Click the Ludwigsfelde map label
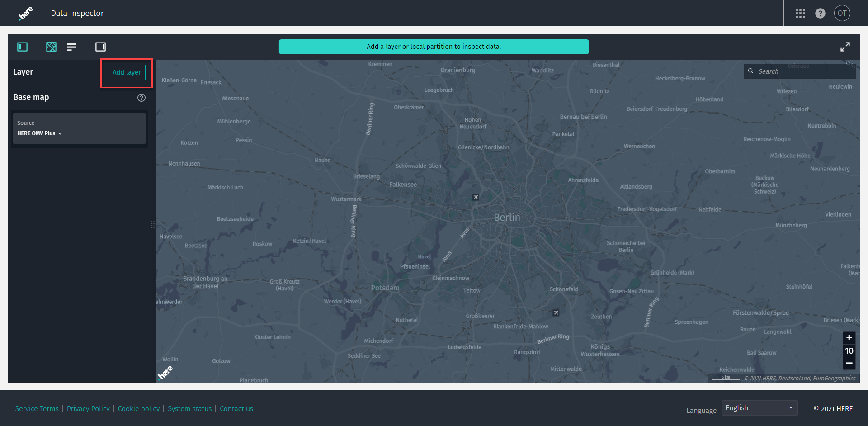This screenshot has width=868, height=426. [x=464, y=347]
